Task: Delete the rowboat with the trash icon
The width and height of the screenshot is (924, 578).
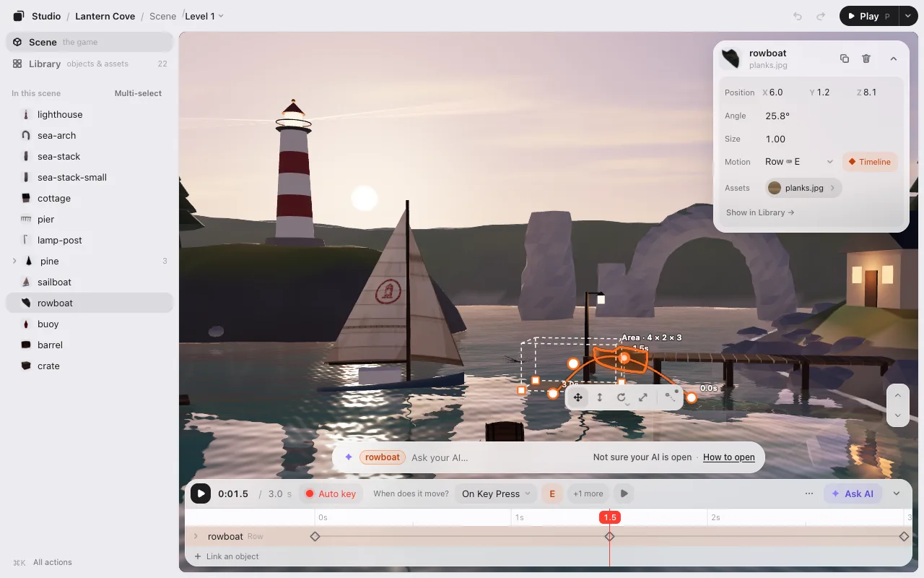Action: pyautogui.click(x=866, y=59)
